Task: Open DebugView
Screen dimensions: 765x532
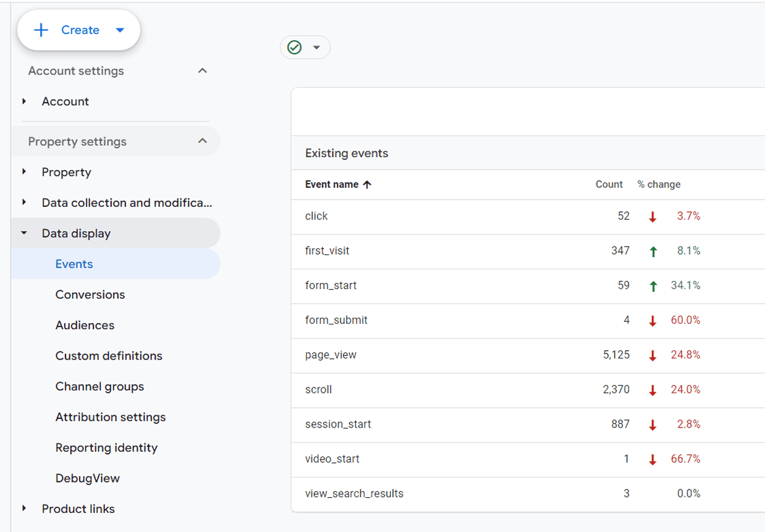Action: (87, 478)
